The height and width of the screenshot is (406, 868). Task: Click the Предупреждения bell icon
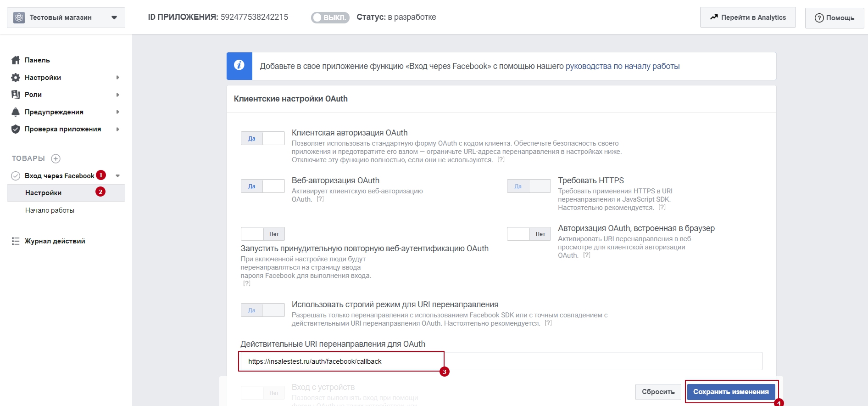pos(16,112)
